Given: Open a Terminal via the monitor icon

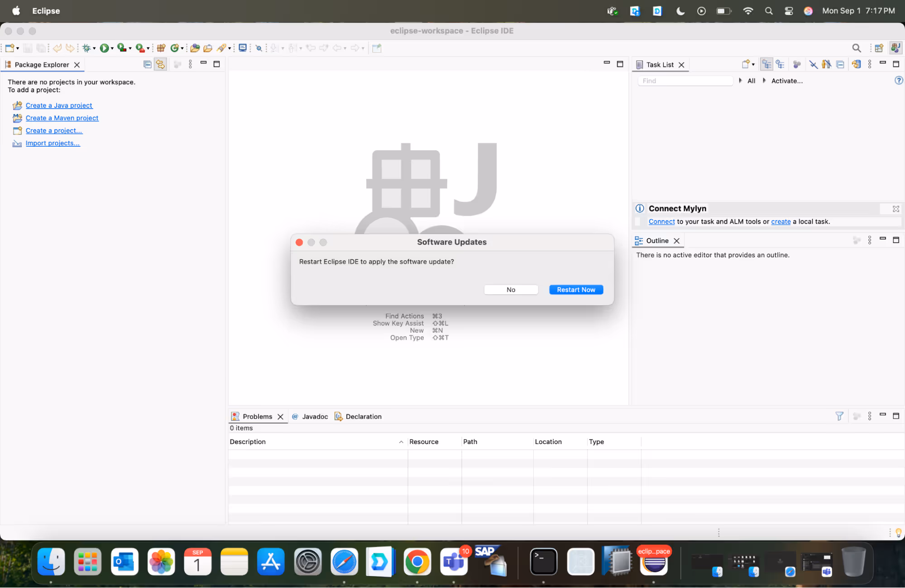Looking at the screenshot, I should [x=243, y=48].
